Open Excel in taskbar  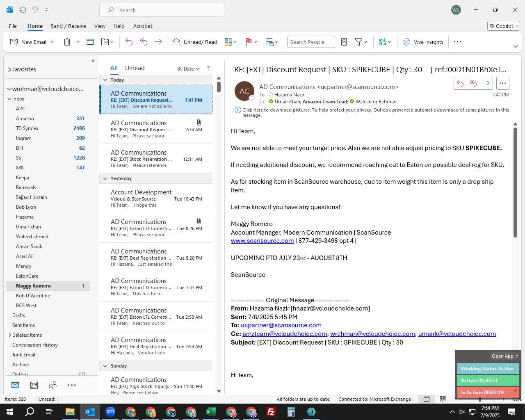click(x=211, y=412)
